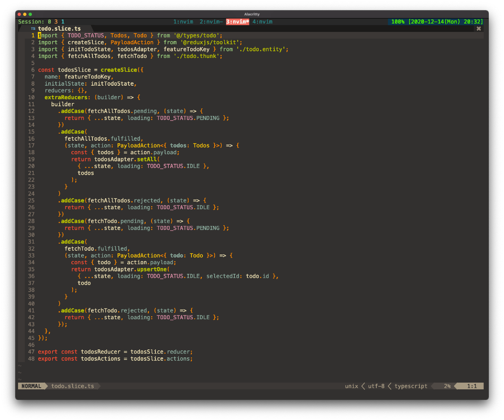Screen dimensions: 504x420
Task: Click fetchAllTodos.pending on line 12
Action: (122, 111)
